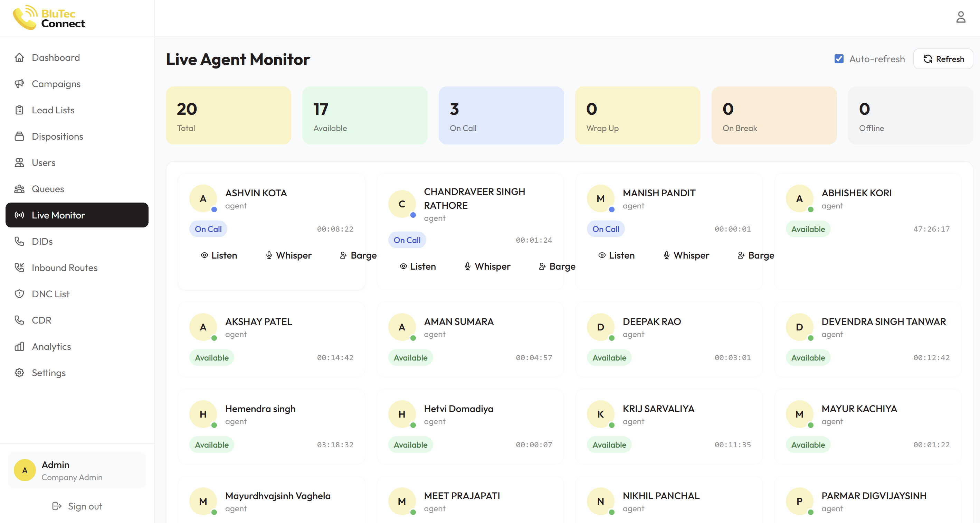Viewport: 980px width, 523px height.
Task: Click the Available badge for Akshay Patel
Action: pyautogui.click(x=211, y=357)
